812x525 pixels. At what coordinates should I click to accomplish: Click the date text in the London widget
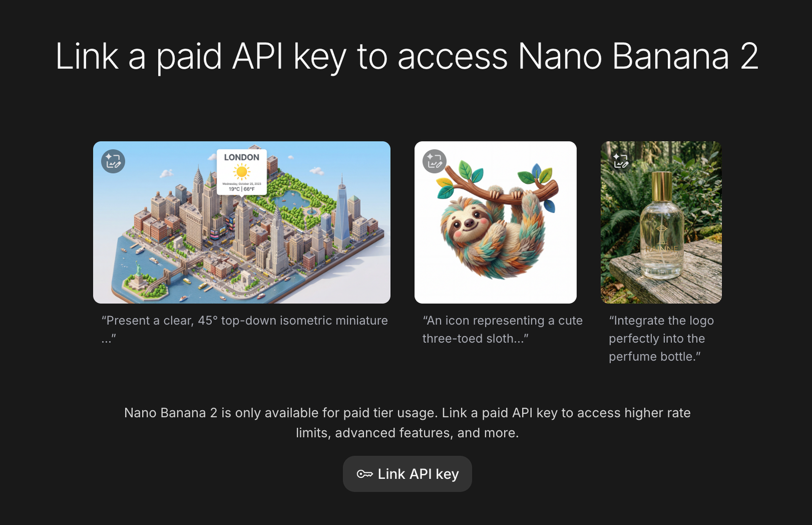242,184
